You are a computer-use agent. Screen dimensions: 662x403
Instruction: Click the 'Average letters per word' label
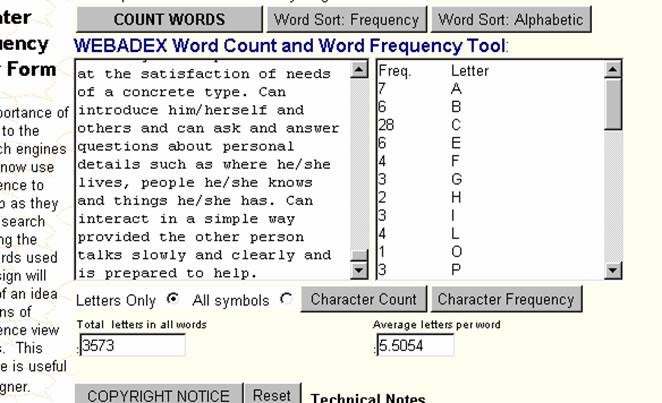coord(437,325)
